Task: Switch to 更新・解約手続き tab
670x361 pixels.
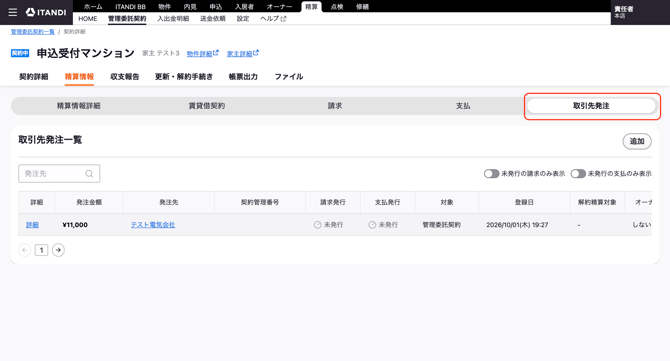Action: tap(184, 76)
